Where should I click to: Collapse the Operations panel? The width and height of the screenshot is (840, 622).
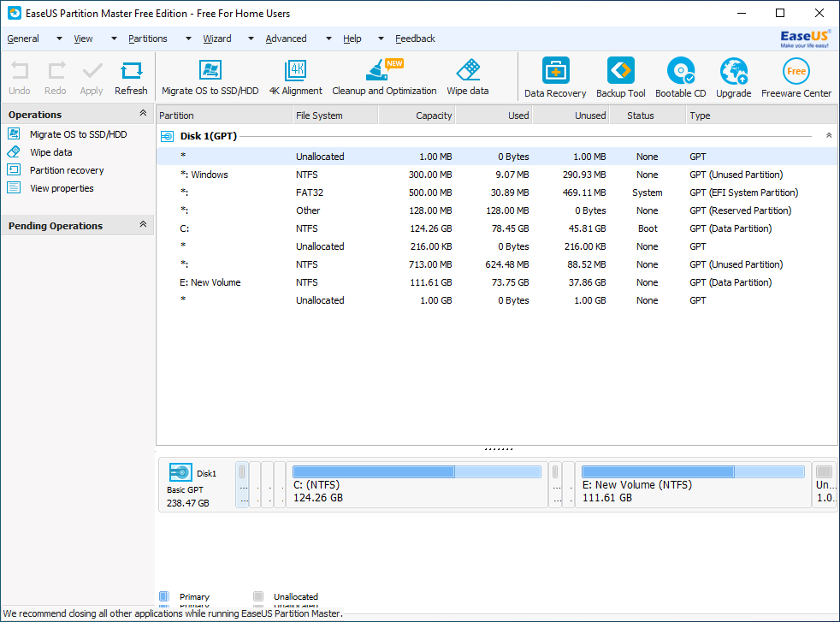coord(143,114)
